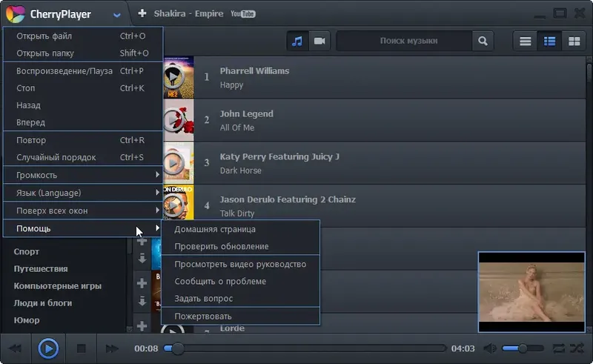Open the Люди и блоги category

click(43, 302)
